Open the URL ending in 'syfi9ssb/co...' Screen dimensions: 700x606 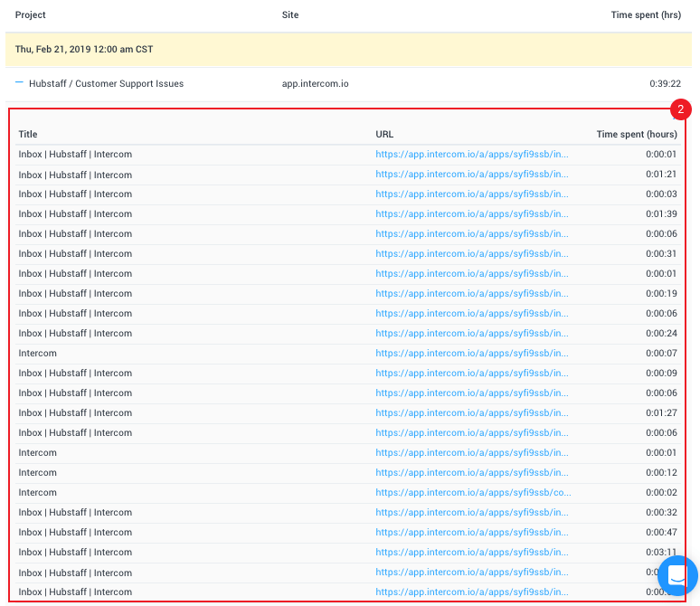[x=473, y=493]
